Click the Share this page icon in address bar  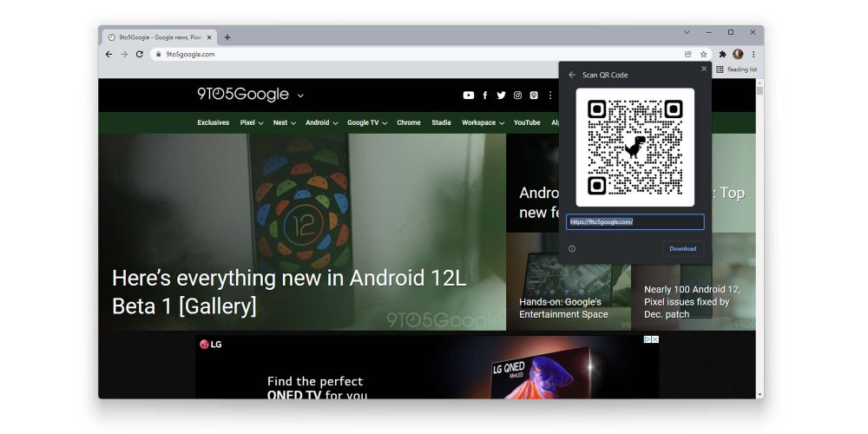click(x=688, y=54)
